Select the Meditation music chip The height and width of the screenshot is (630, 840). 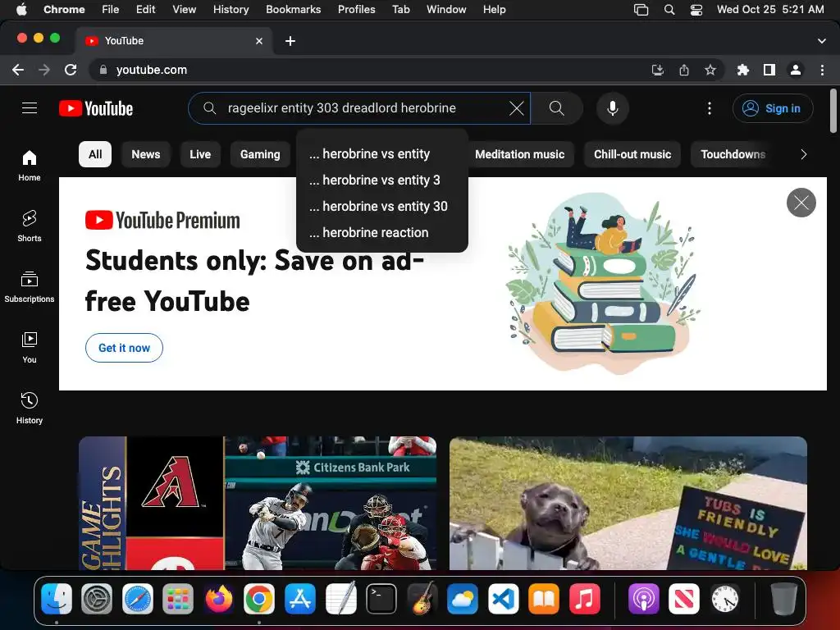(519, 154)
